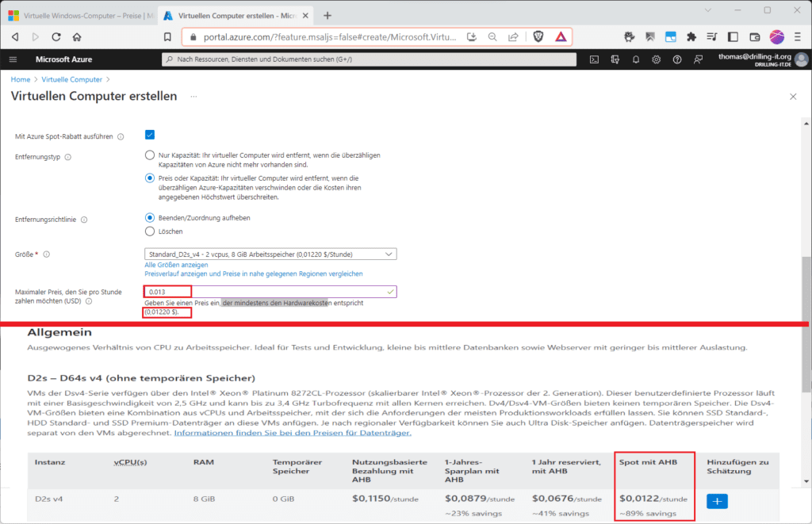This screenshot has width=812, height=524.
Task: Launch Azure Cloud Shell icon
Action: pos(594,59)
